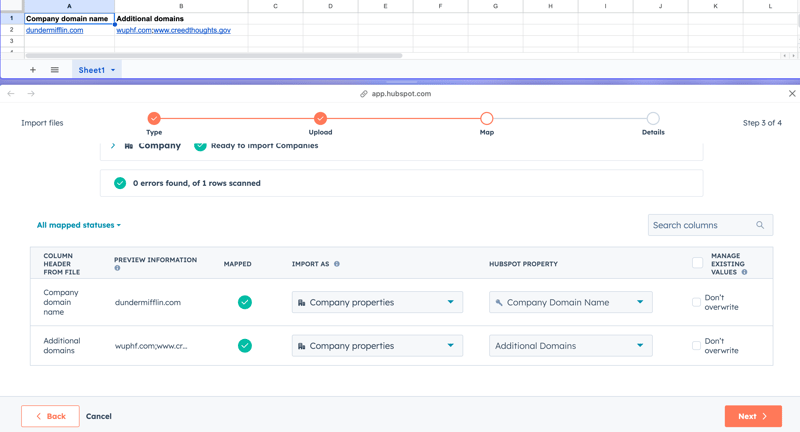Image resolution: width=800 pixels, height=432 pixels.
Task: Check Don't overwrite for Company domain name
Action: point(696,302)
